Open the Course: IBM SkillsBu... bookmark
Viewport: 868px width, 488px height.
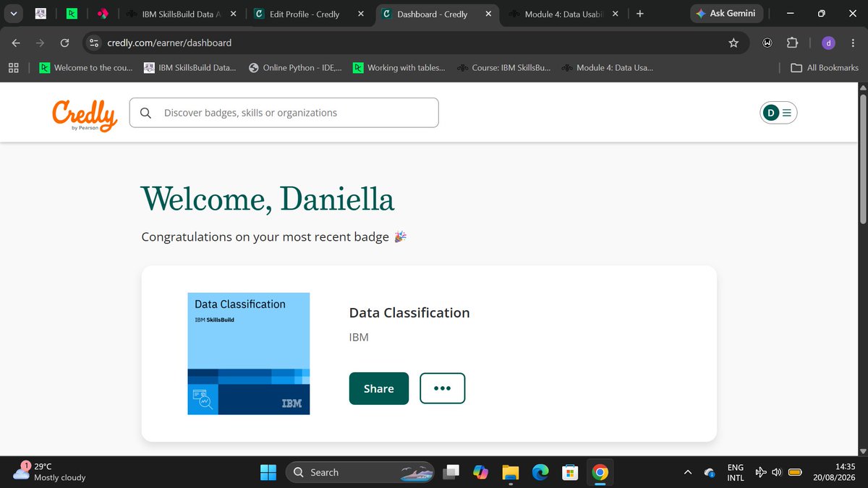[503, 67]
